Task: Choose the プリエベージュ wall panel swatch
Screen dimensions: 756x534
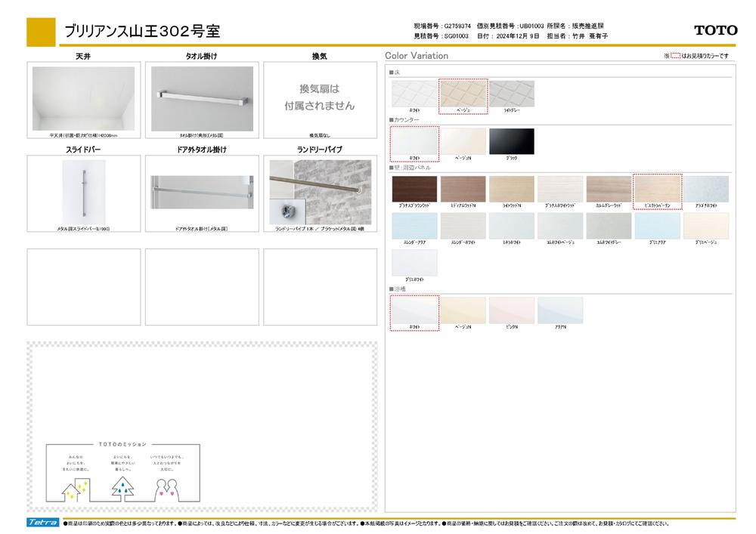Action: tap(706, 226)
